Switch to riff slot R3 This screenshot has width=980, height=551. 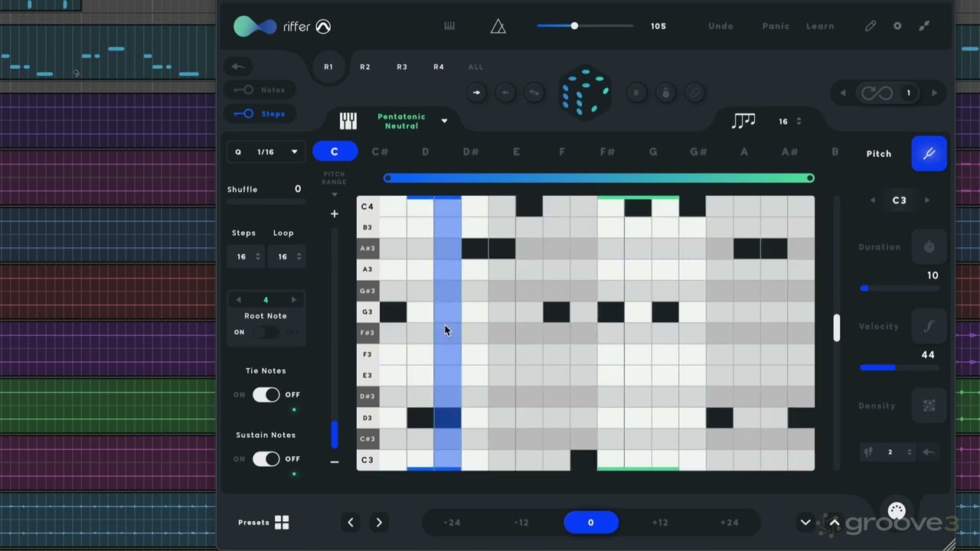click(402, 67)
